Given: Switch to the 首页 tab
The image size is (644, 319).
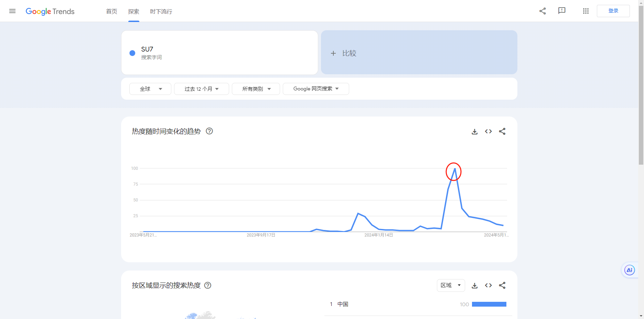Looking at the screenshot, I should [x=111, y=11].
